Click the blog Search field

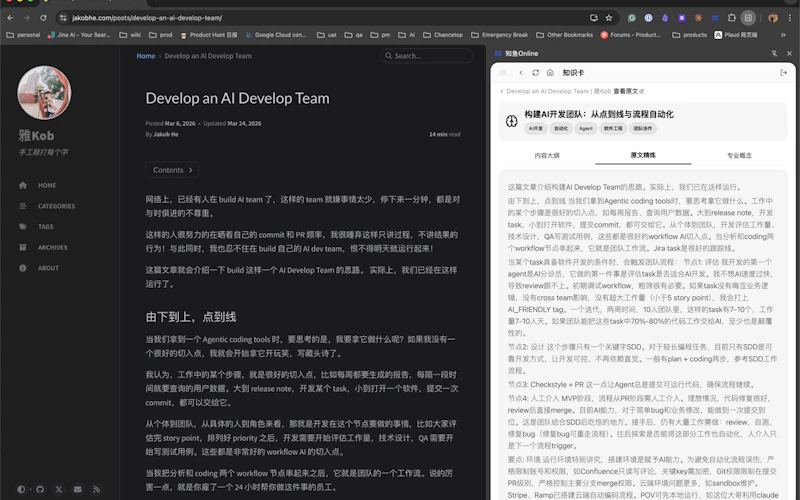[x=427, y=56]
